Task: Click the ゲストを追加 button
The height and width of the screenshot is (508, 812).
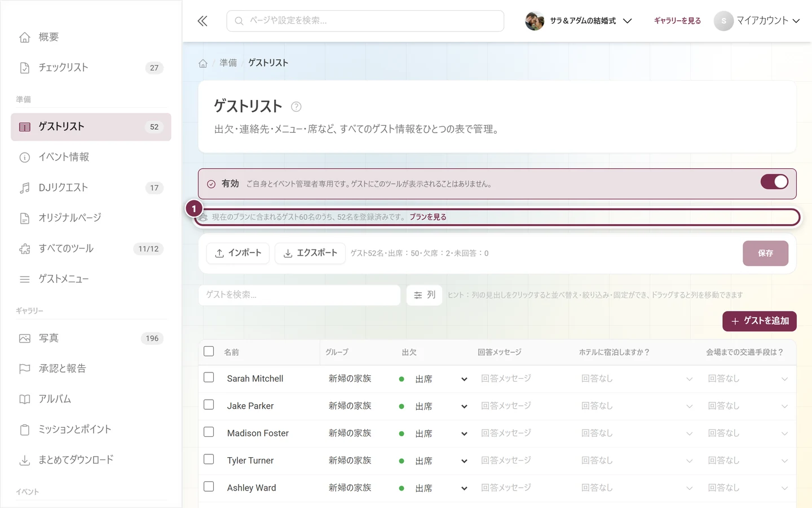Action: pos(760,321)
